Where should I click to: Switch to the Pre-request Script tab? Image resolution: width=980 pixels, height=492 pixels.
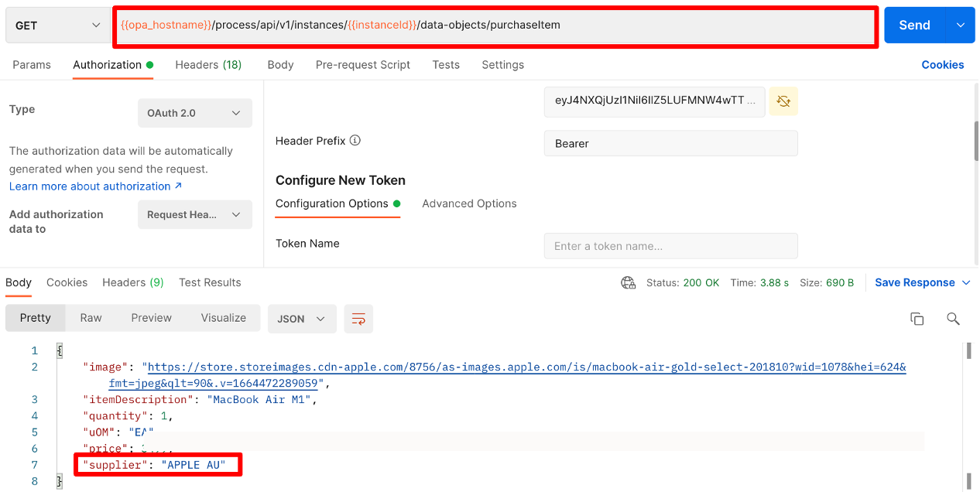(x=363, y=65)
